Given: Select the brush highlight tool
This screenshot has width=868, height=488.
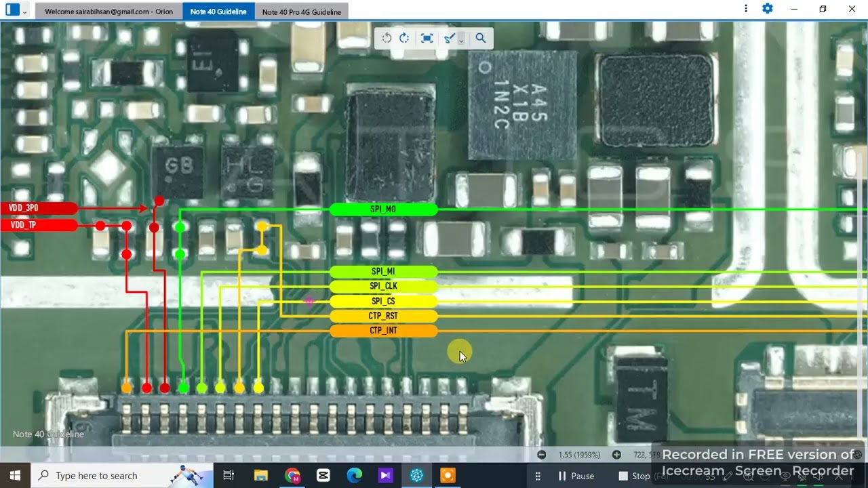Looking at the screenshot, I should [449, 38].
